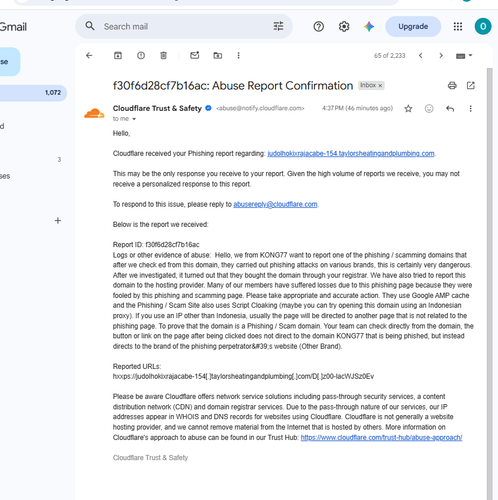The height and width of the screenshot is (500, 498).
Task: Select the Inbox entry showing 1,072
Action: click(x=33, y=93)
